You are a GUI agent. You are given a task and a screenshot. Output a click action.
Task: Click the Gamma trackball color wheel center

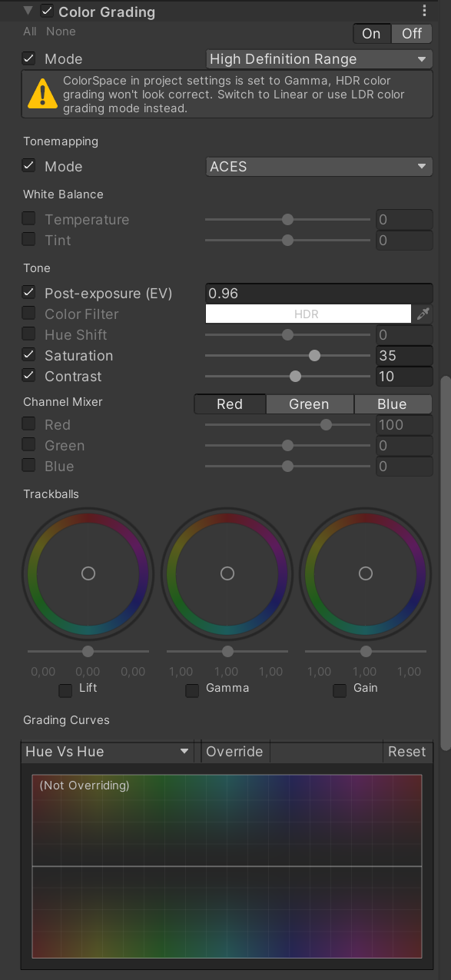pos(227,573)
